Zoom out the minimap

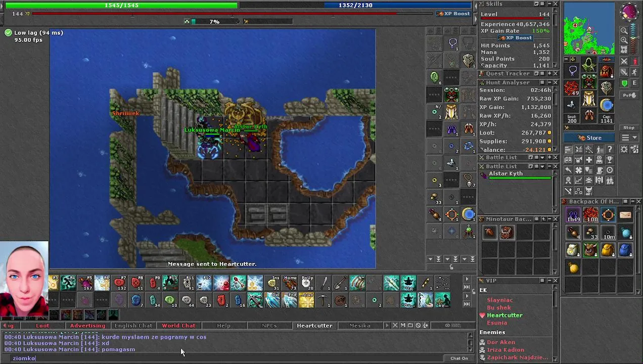624,31
